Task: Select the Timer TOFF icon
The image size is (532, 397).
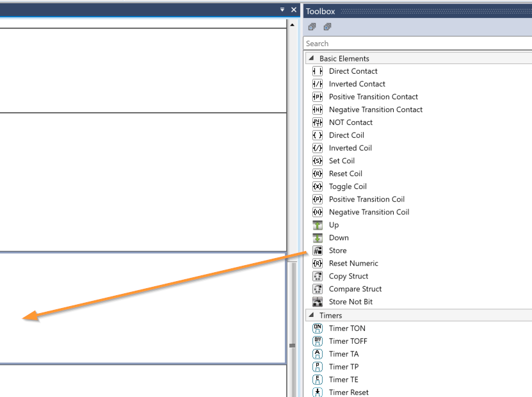Action: [x=317, y=341]
